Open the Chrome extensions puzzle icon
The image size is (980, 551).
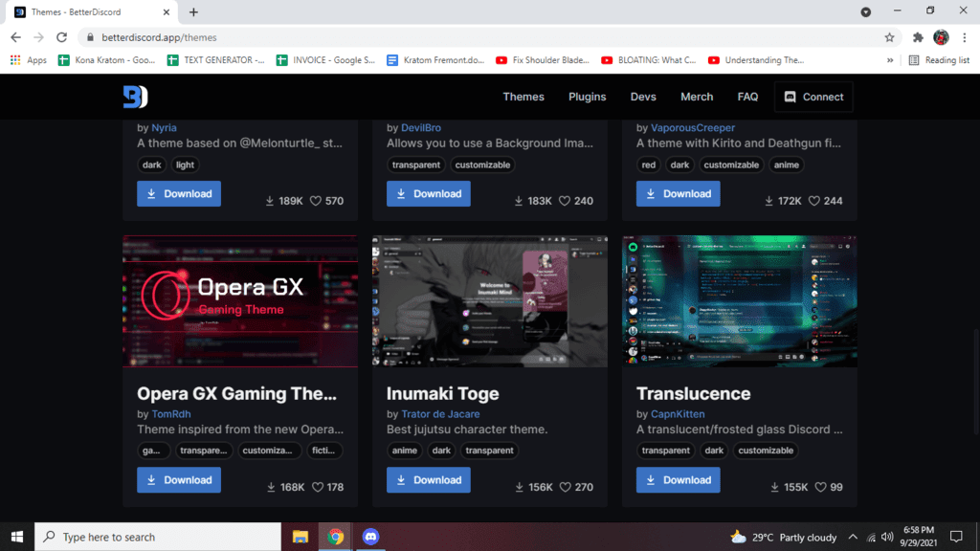(918, 37)
